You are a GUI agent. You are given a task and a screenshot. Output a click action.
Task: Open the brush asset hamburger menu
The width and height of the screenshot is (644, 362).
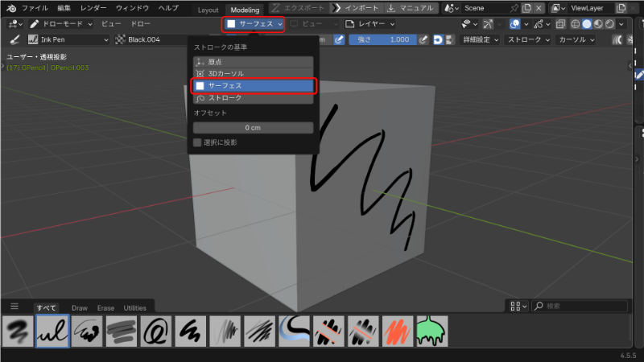click(x=13, y=306)
